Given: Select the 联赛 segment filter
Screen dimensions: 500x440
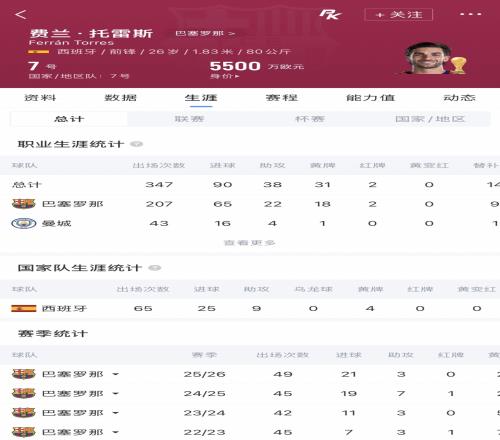Looking at the screenshot, I should click(189, 119).
